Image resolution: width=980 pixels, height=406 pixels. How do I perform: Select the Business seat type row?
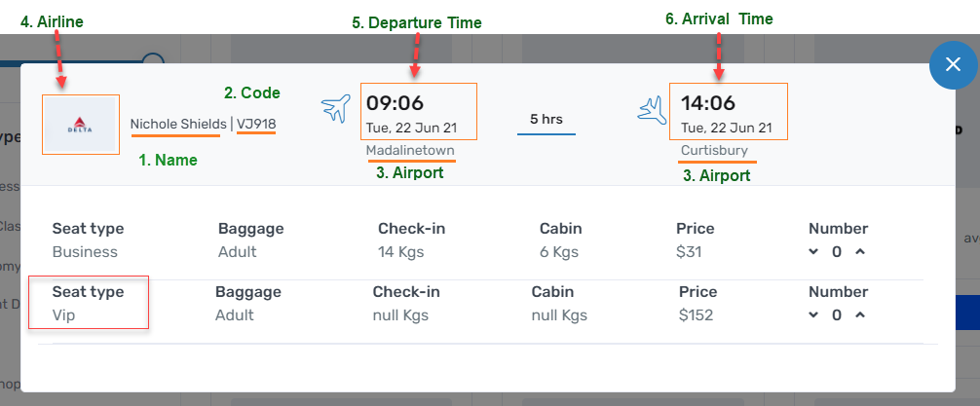click(x=88, y=240)
